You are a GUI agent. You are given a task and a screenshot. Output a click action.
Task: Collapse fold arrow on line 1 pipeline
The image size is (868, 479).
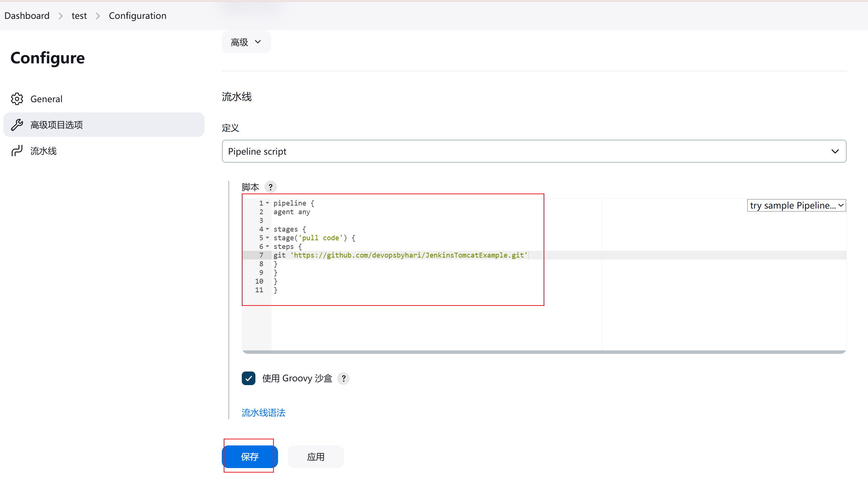pyautogui.click(x=267, y=203)
